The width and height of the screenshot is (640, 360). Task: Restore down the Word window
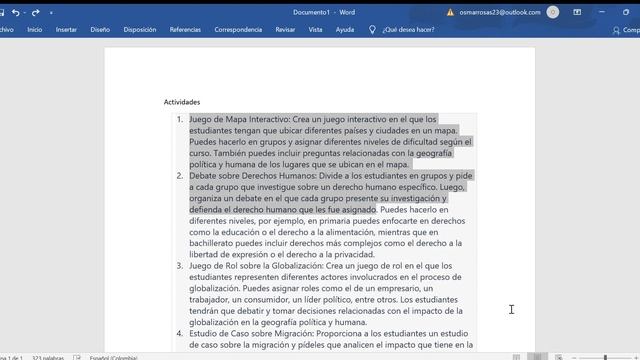626,12
